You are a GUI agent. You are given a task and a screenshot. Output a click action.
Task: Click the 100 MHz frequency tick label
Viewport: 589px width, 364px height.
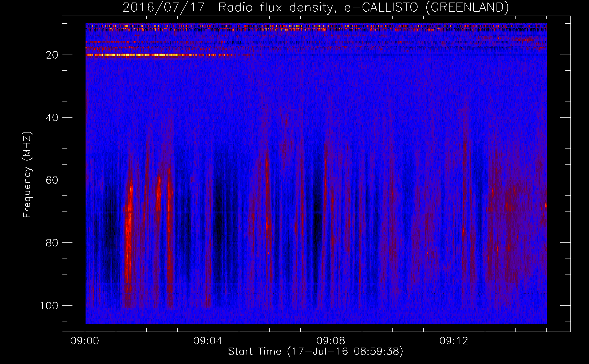click(x=49, y=305)
